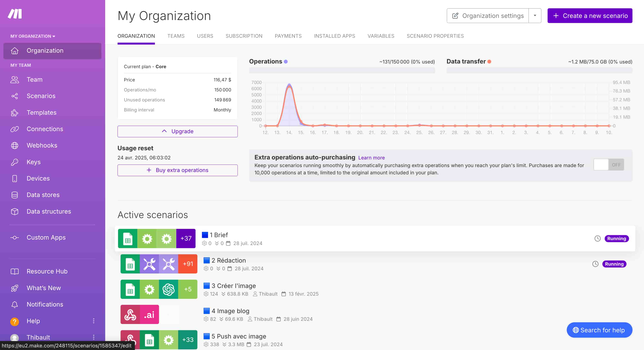The width and height of the screenshot is (644, 350).
Task: Open Thibault more options dots
Action: (x=94, y=337)
